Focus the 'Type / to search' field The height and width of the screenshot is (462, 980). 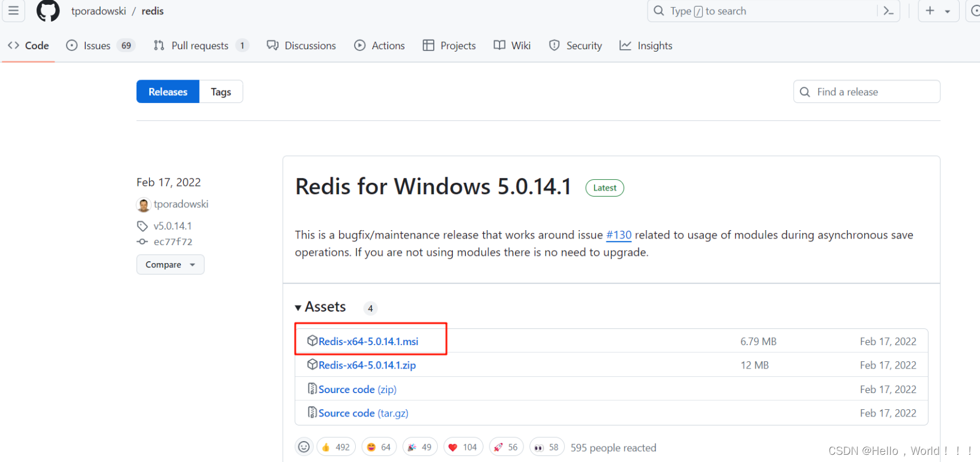773,11
